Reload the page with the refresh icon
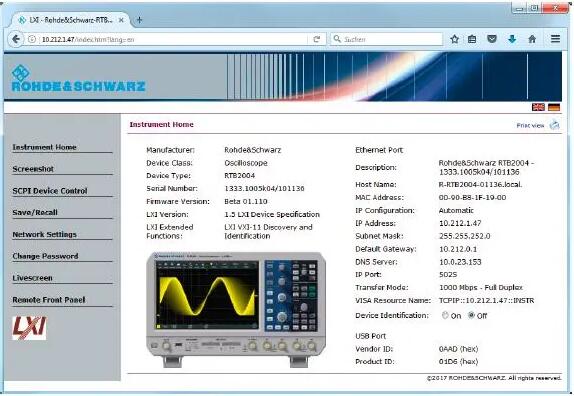The width and height of the screenshot is (574, 396). coord(317,39)
